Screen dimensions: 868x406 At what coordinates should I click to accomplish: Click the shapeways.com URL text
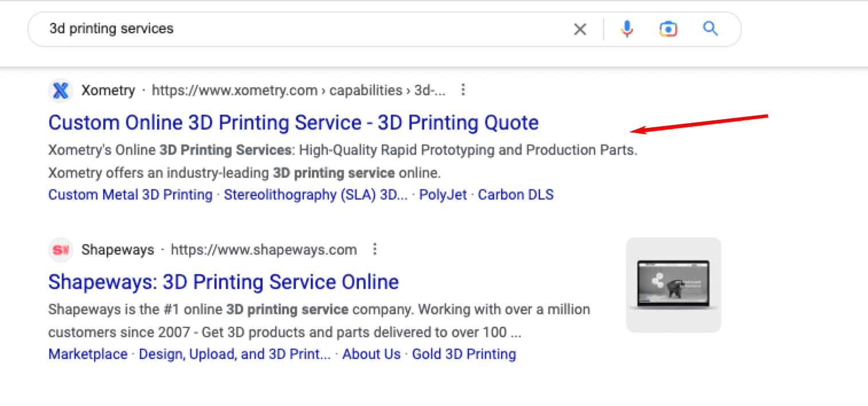click(264, 250)
